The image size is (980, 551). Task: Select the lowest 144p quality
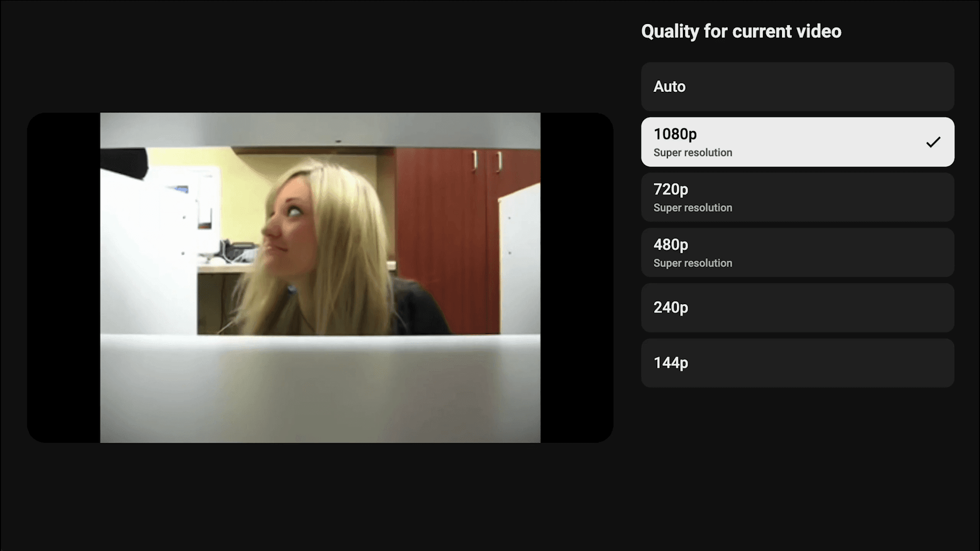point(797,363)
